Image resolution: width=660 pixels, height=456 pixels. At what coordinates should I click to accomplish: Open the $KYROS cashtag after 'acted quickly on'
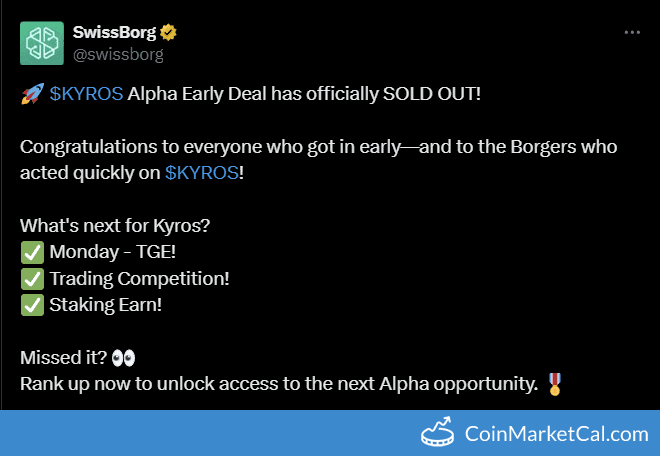click(201, 173)
